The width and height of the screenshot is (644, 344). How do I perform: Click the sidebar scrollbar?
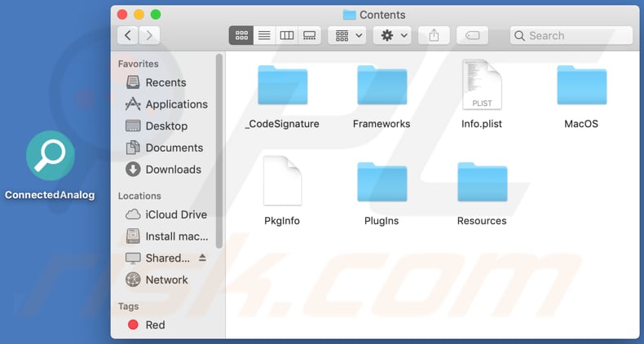219,151
